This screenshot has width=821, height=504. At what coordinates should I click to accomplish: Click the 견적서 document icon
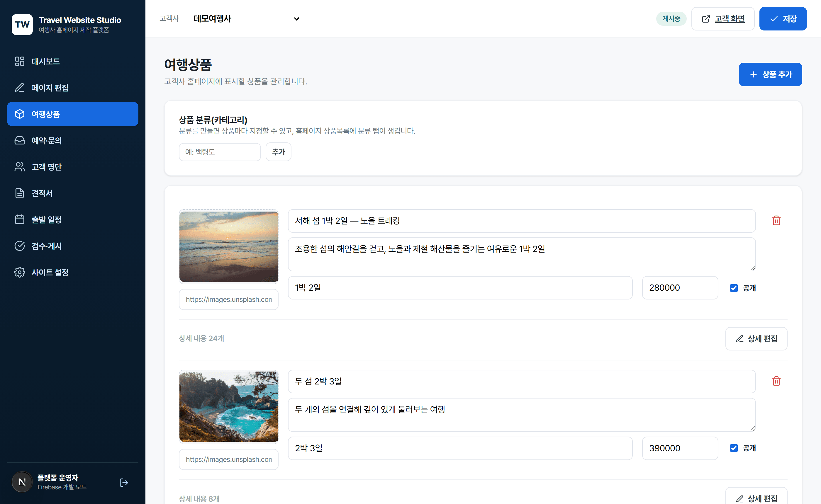point(20,193)
